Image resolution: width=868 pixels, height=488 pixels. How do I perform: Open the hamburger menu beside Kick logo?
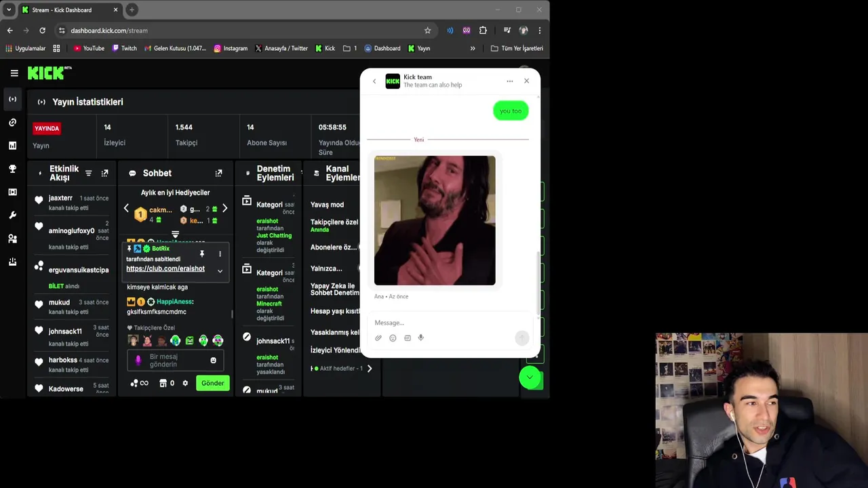tap(14, 73)
